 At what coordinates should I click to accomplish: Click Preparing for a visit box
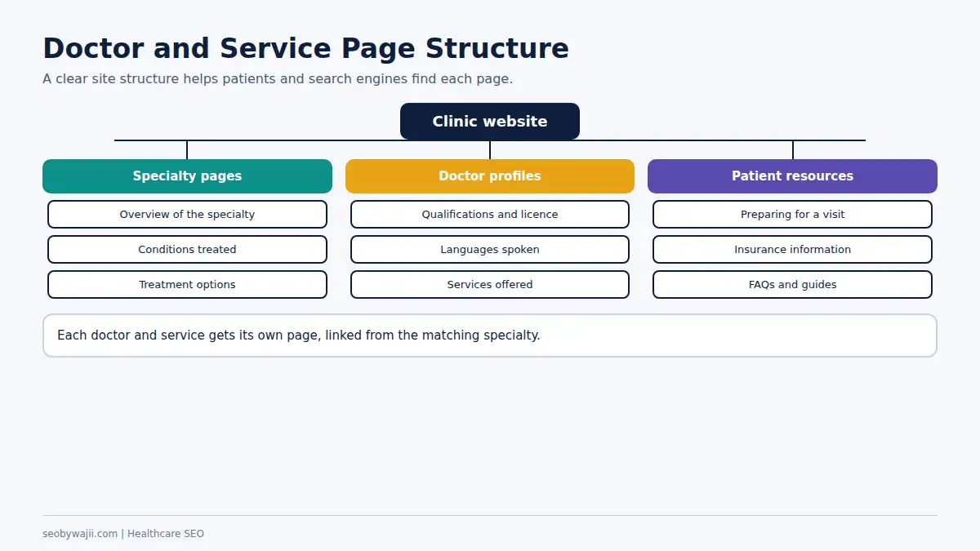[792, 214]
